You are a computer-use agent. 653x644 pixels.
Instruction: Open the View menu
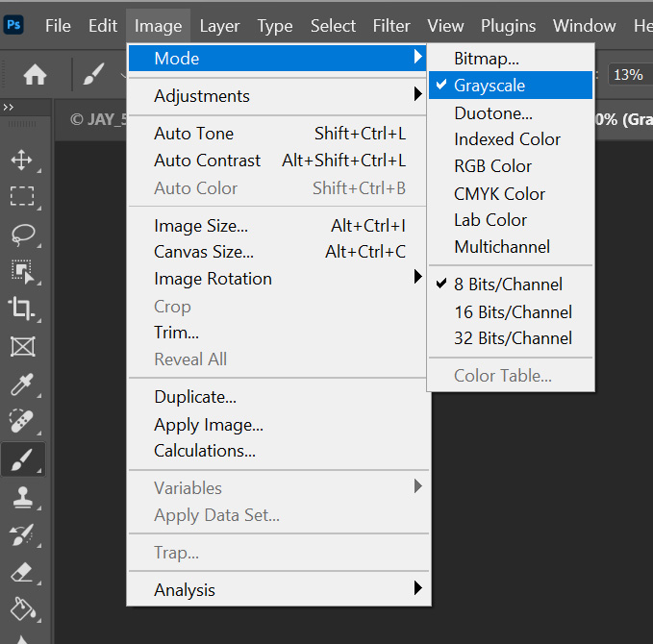[x=445, y=26]
